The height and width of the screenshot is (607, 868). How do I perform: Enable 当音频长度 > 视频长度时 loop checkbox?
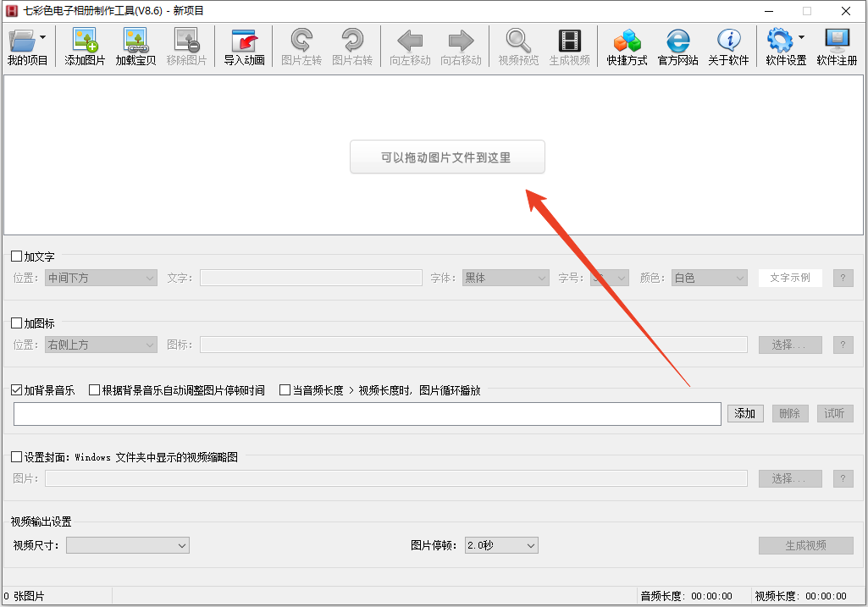tap(285, 390)
